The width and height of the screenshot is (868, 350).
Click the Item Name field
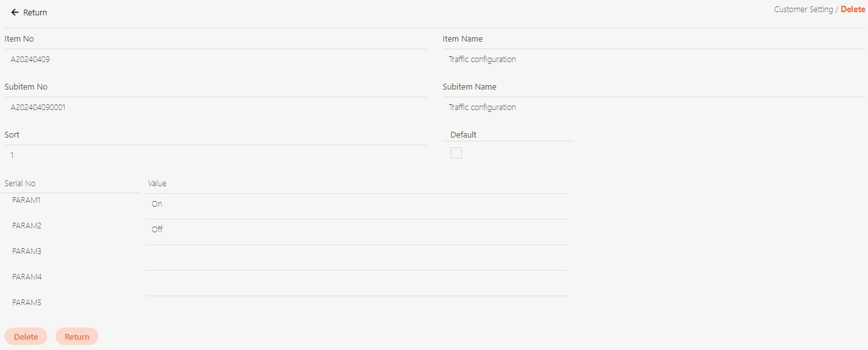tap(653, 60)
